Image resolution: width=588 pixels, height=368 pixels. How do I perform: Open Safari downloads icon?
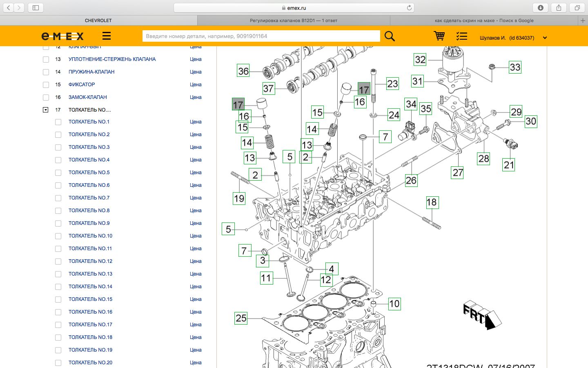click(x=540, y=8)
